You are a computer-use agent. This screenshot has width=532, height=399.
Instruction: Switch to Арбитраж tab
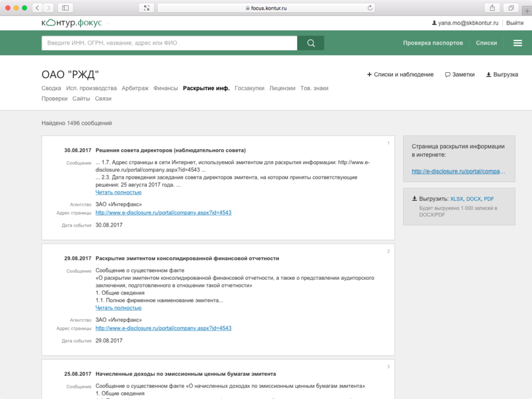coord(135,88)
